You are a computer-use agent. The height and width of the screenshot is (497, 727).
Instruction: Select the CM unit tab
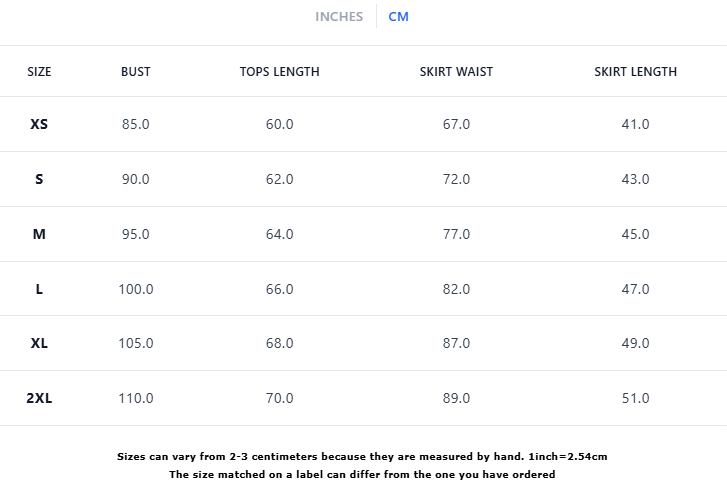(x=398, y=17)
